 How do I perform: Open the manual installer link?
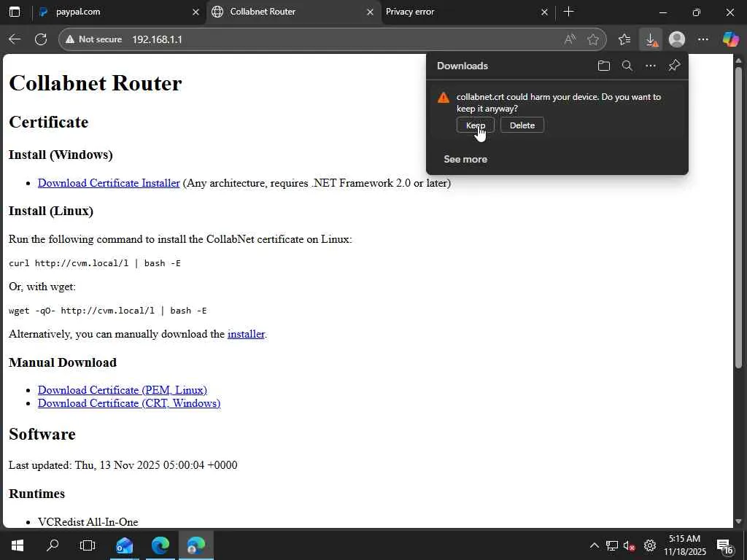246,334
